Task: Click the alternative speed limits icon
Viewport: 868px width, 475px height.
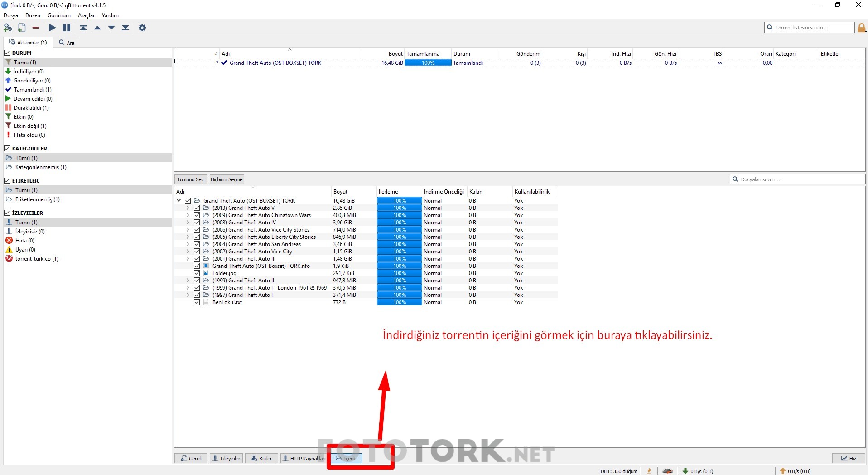Action: click(667, 471)
